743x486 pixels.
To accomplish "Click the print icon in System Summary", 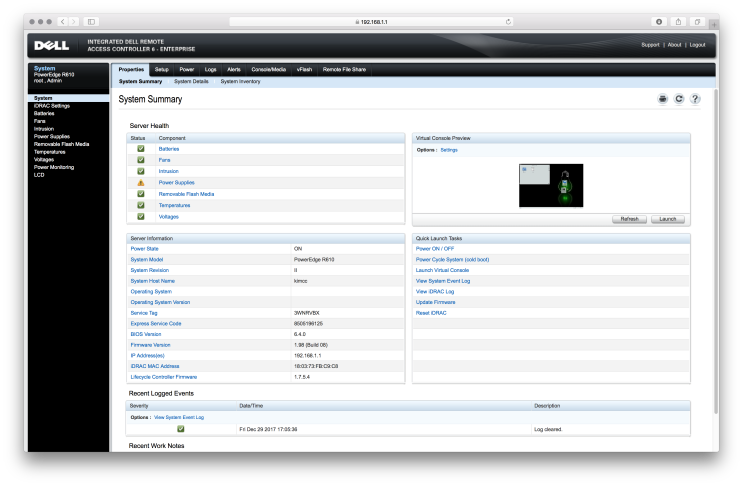I will pos(662,99).
